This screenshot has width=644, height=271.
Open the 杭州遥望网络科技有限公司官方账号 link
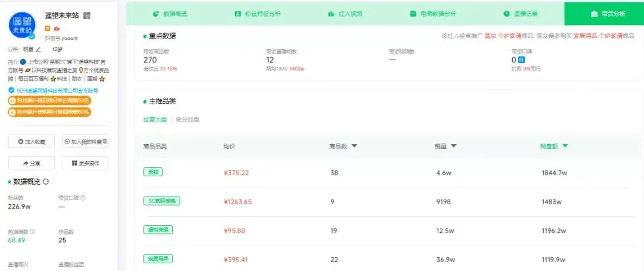(x=57, y=90)
